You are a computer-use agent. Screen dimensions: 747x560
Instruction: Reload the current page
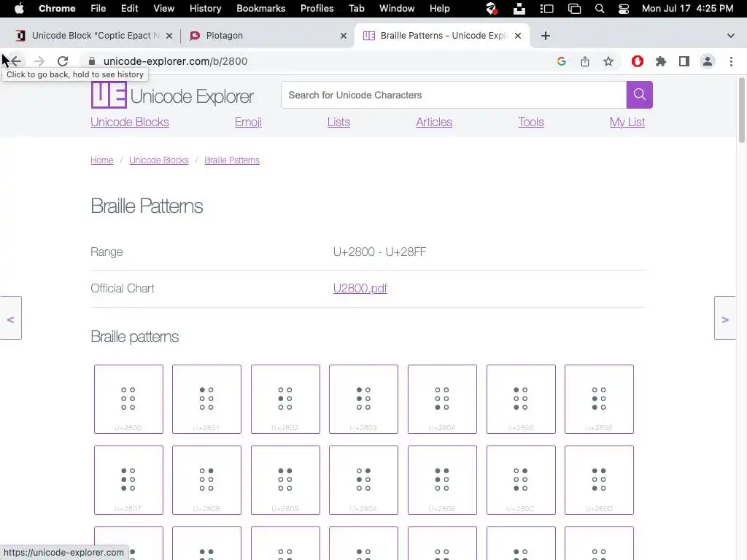pos(63,61)
